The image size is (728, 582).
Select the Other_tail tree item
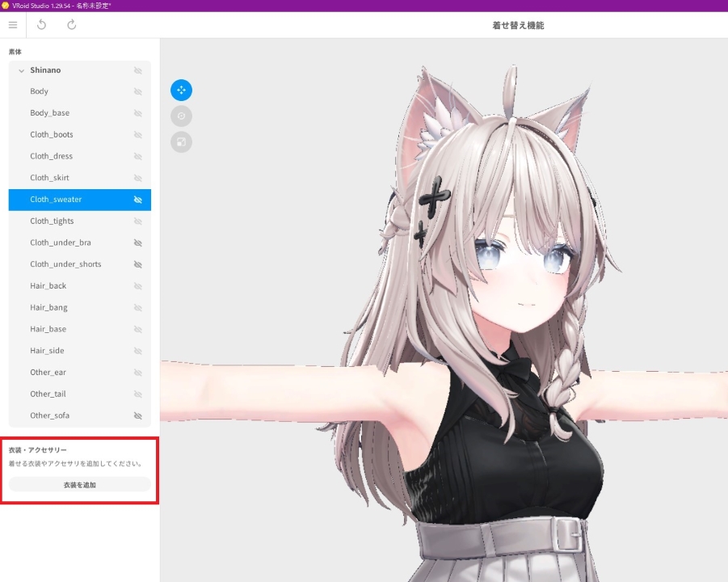[80, 394]
